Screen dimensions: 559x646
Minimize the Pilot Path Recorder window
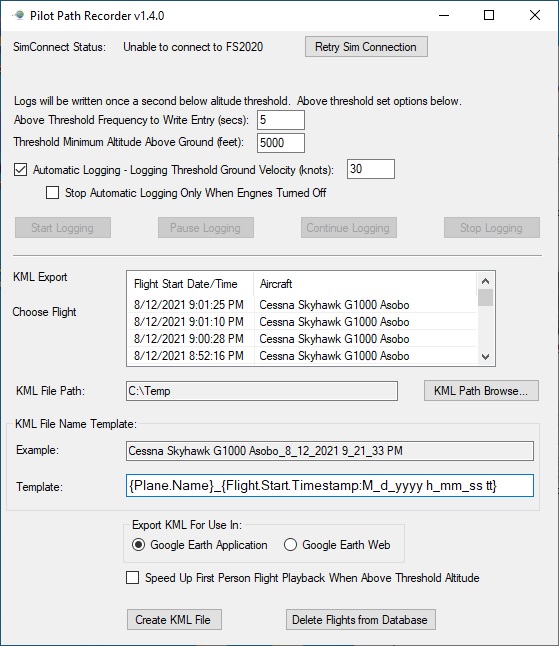coord(444,15)
